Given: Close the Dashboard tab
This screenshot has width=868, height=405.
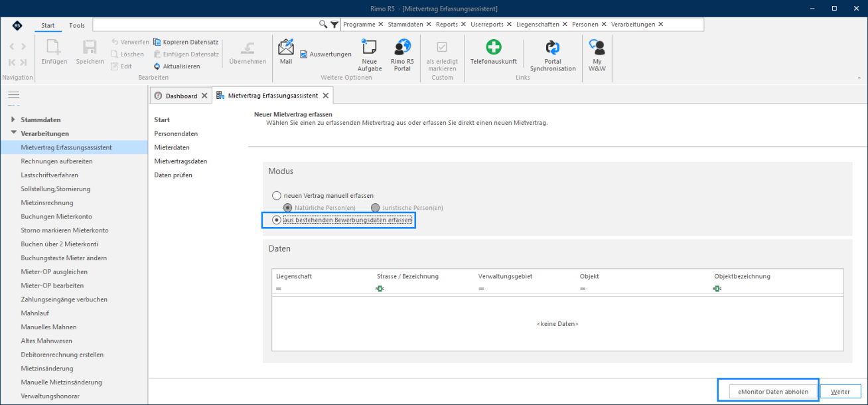Looking at the screenshot, I should (x=204, y=96).
